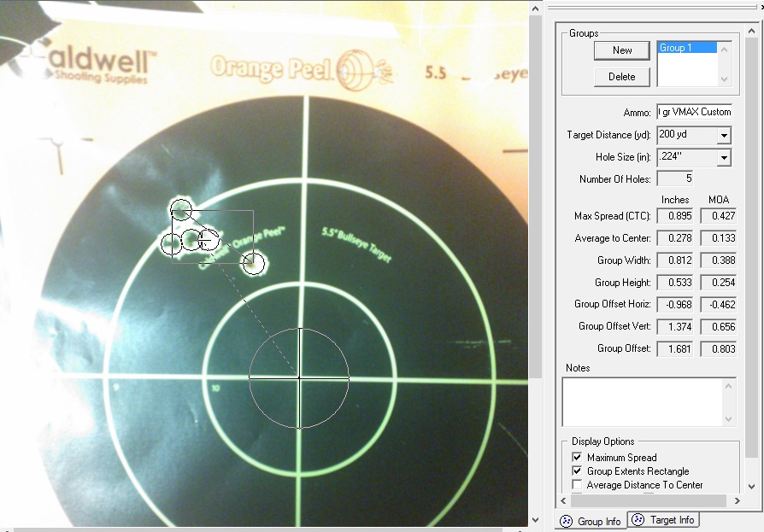Select Group 1 in the groups list
The height and width of the screenshot is (532, 764).
[x=687, y=48]
